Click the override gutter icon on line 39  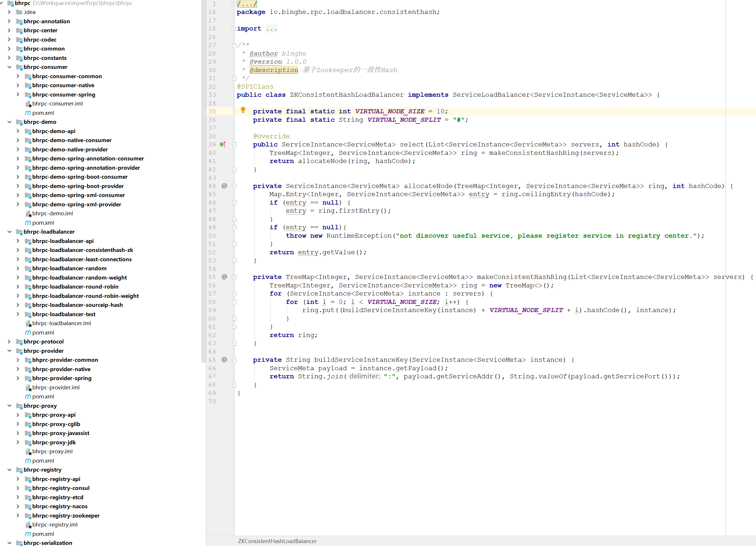[223, 145]
